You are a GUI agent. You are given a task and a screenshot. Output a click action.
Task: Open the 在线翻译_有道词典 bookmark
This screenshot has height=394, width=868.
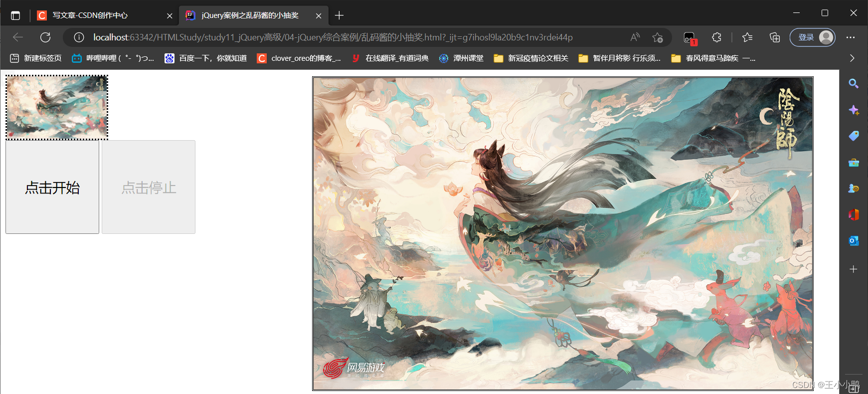[x=390, y=58]
